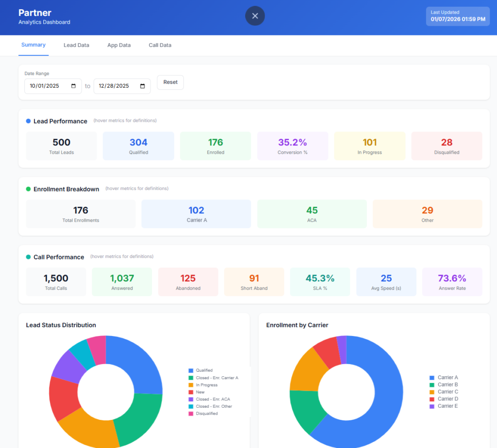Toggle Carrier B legend swatch
Screen dimensions: 497x448
pos(431,384)
